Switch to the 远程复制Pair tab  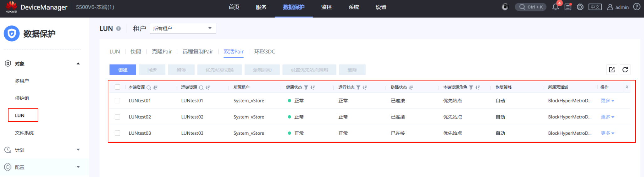197,52
